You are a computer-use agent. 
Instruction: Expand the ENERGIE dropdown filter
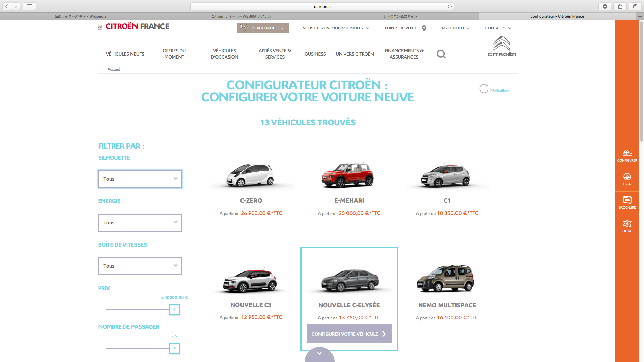[140, 222]
